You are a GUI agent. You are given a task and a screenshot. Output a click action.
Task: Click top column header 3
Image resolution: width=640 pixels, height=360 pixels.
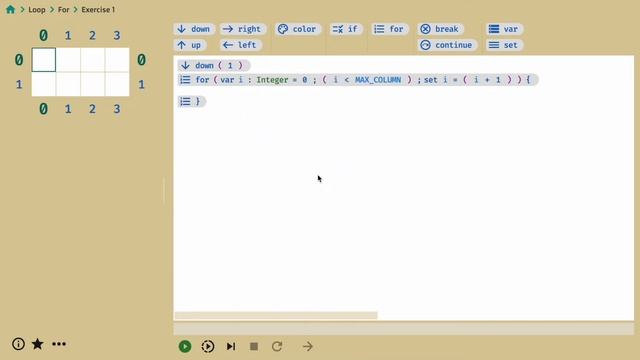117,36
